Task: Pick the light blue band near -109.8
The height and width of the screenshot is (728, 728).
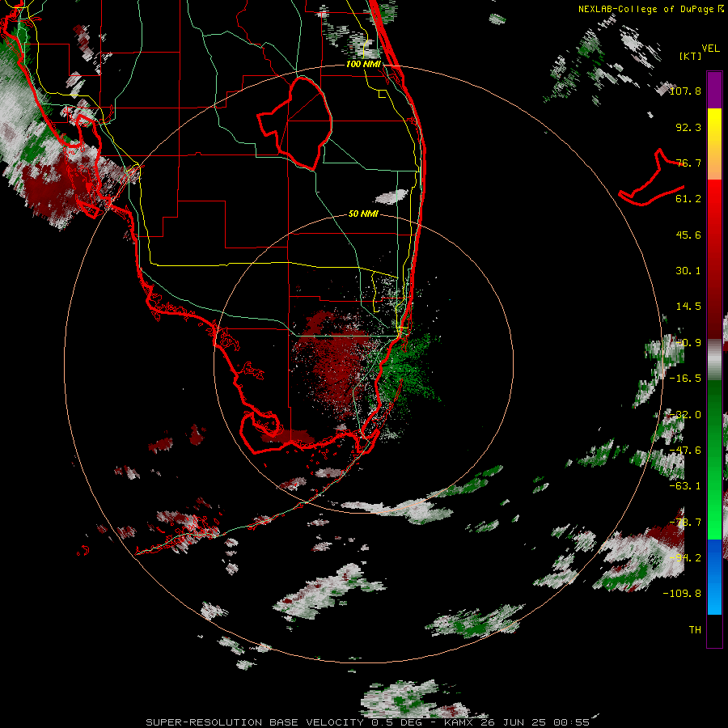Action: 714,597
